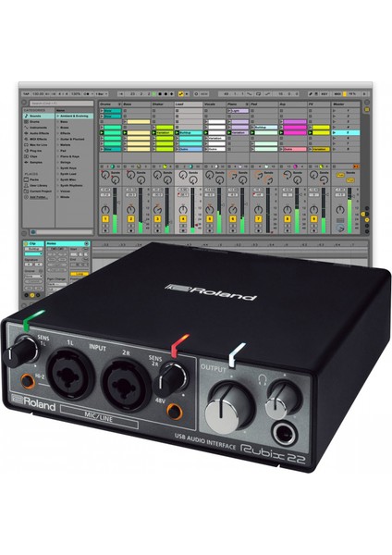
Task: Launch Outro clip in Arp track
Action: click(282, 149)
